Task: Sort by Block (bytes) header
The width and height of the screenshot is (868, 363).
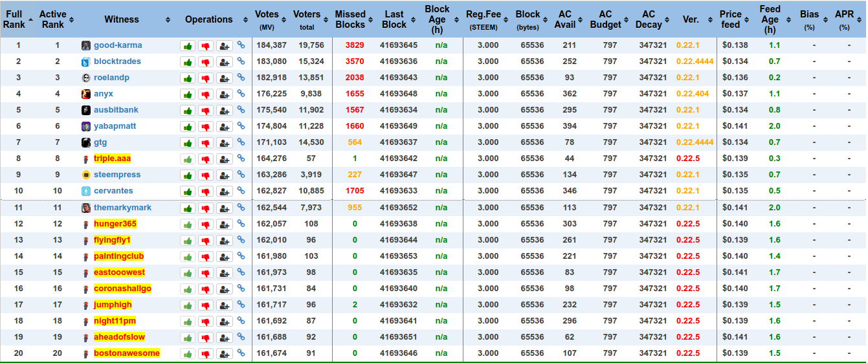Action: pos(531,19)
